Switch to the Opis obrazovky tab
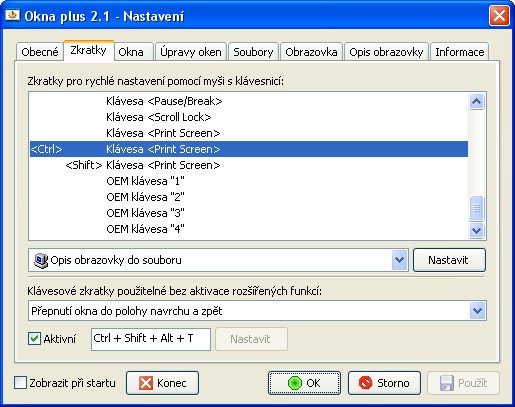 (386, 52)
